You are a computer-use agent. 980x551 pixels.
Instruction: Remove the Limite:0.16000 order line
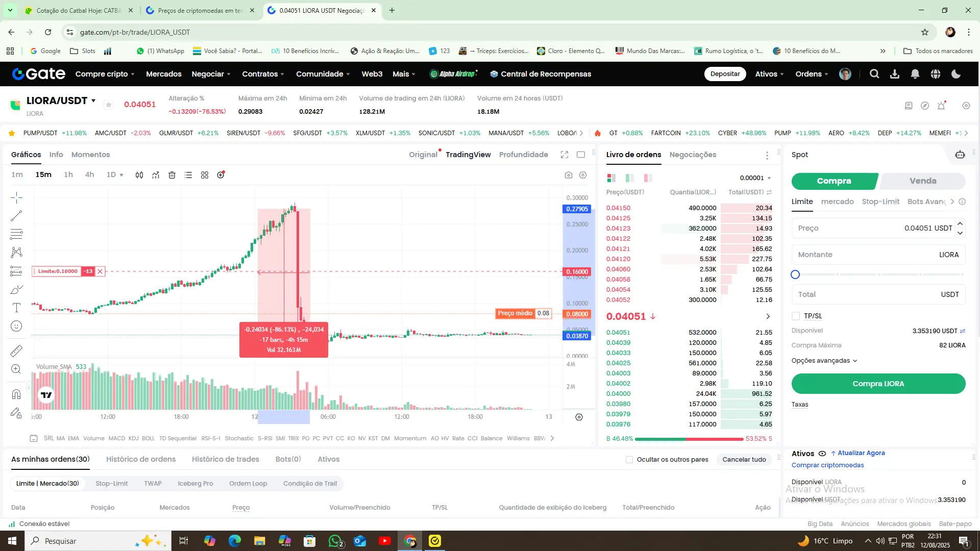click(100, 271)
